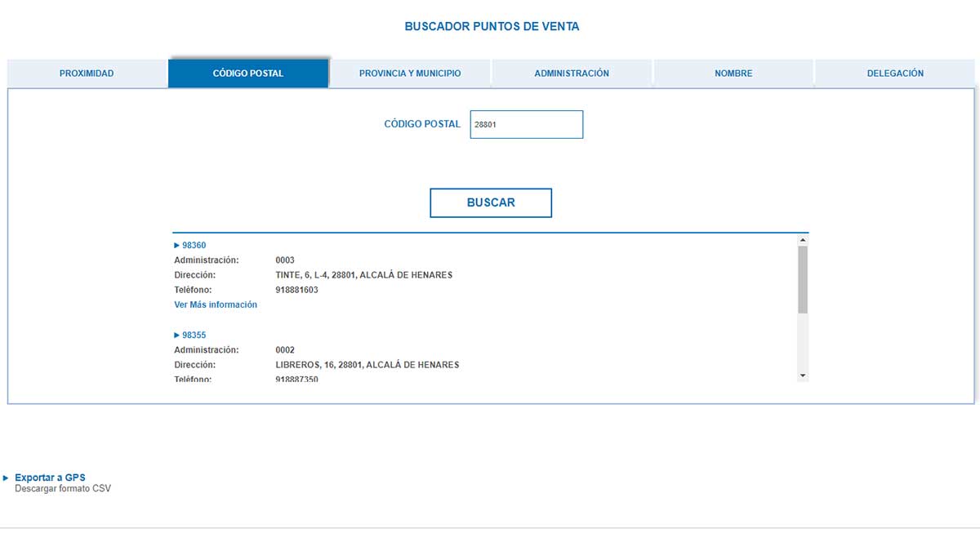Viewport: 980px width, 551px height.
Task: Open the Ver Más información link
Action: [216, 305]
